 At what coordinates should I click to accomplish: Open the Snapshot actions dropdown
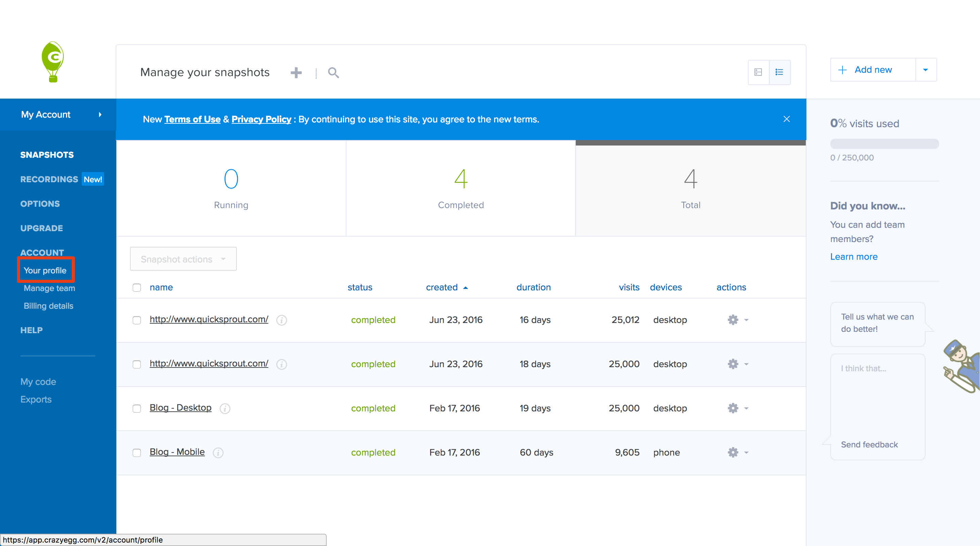click(x=183, y=259)
